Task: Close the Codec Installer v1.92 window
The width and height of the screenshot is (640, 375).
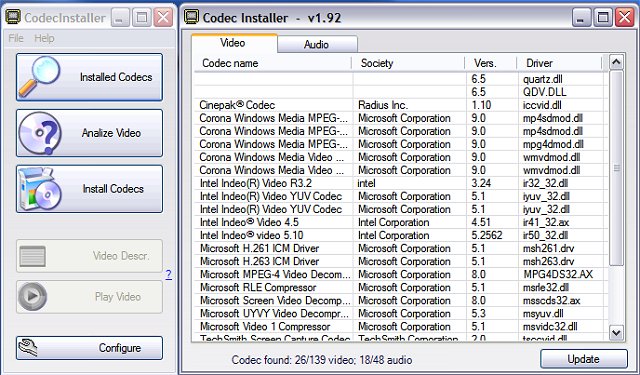Action: pos(625,18)
